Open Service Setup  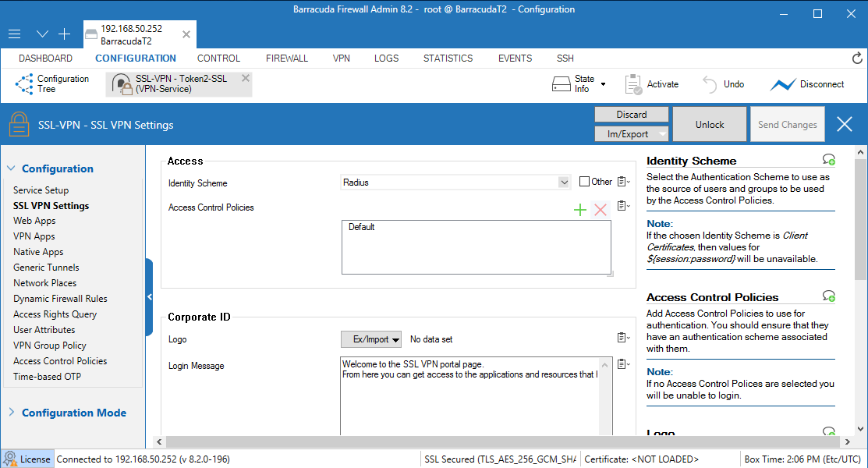point(41,190)
